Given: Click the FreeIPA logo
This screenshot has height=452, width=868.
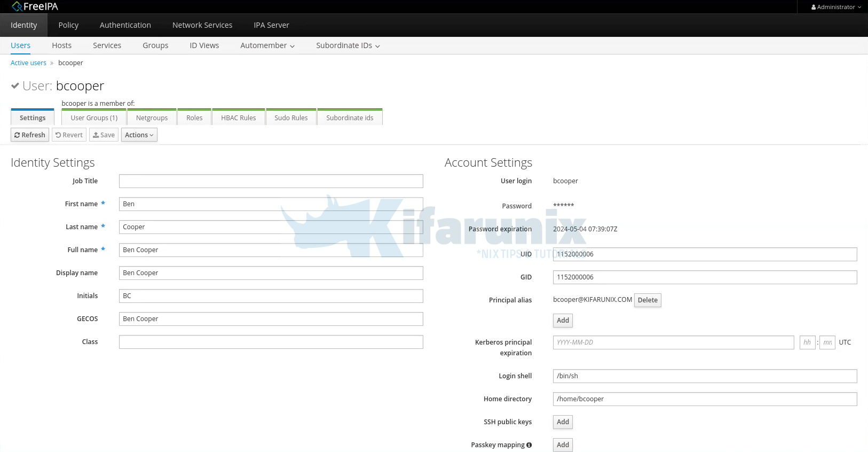Looking at the screenshot, I should pyautogui.click(x=35, y=6).
